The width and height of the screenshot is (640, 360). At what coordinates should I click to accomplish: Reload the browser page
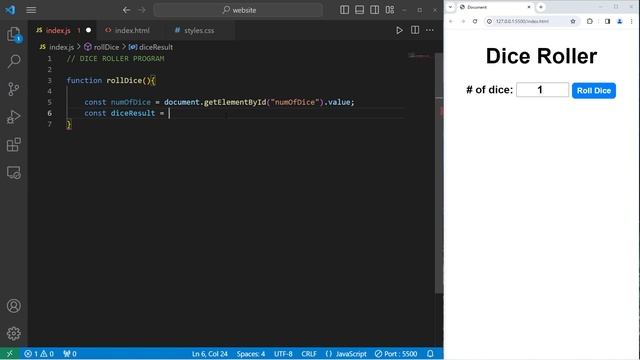475,21
